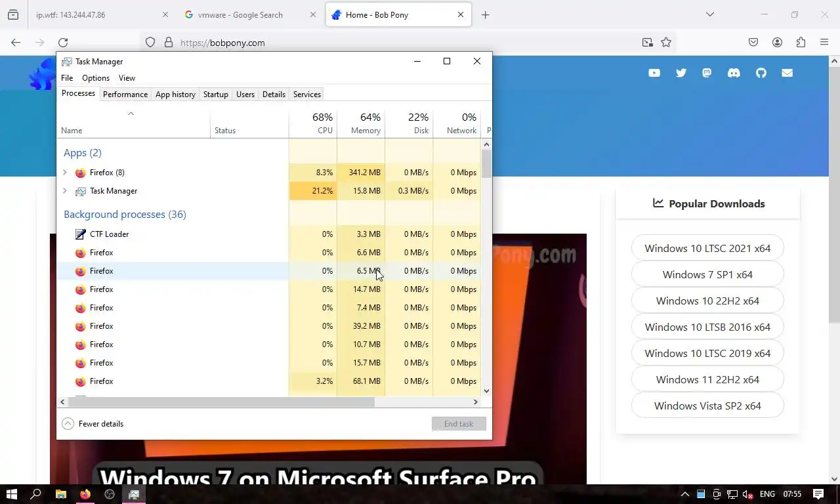Open File Explorer from the taskbar
840x504 pixels.
(x=60, y=494)
